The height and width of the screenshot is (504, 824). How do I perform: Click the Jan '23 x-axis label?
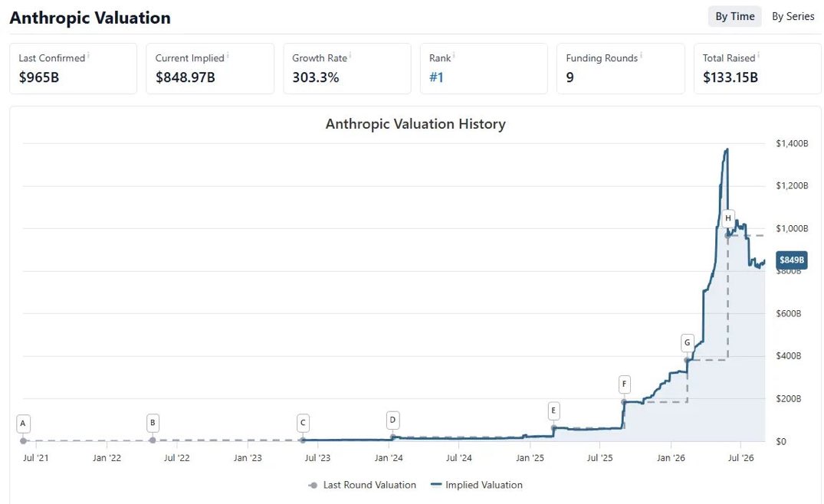point(248,458)
